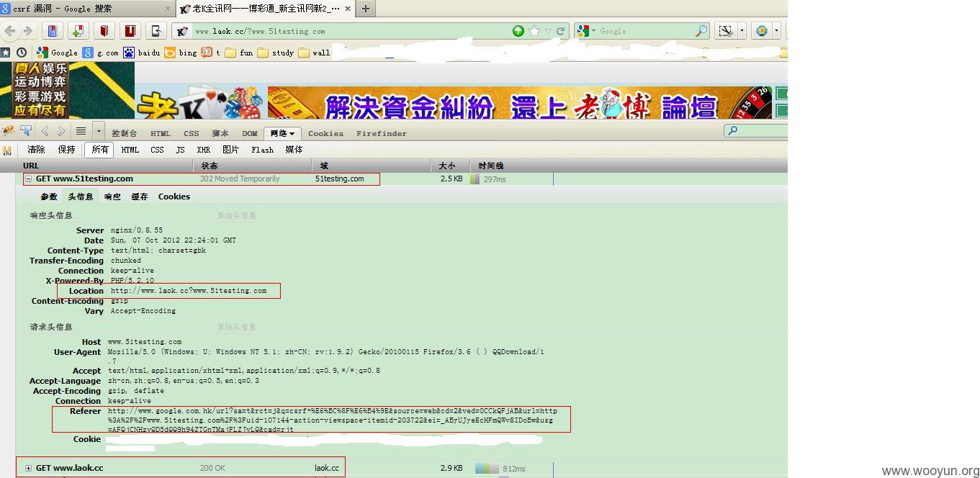The image size is (980, 478).
Task: Open the bing bookmark
Action: pos(181,53)
